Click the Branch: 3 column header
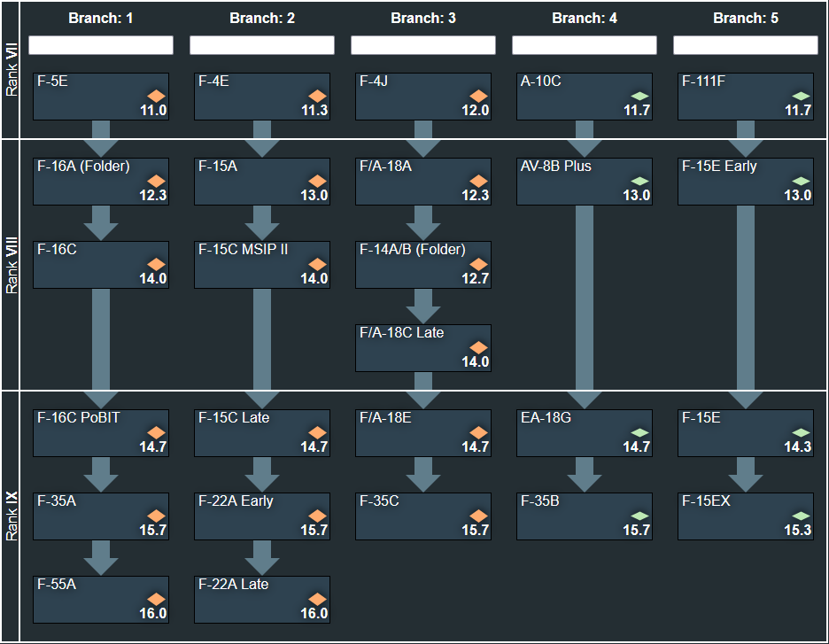Screen dimensions: 829x644 pyautogui.click(x=423, y=18)
